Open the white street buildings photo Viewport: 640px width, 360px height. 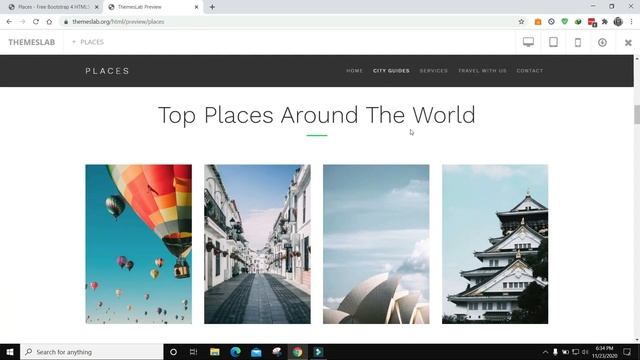[x=257, y=244]
